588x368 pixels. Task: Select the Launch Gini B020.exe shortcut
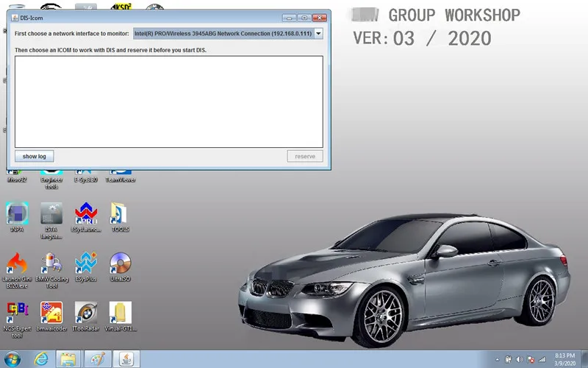(17, 270)
